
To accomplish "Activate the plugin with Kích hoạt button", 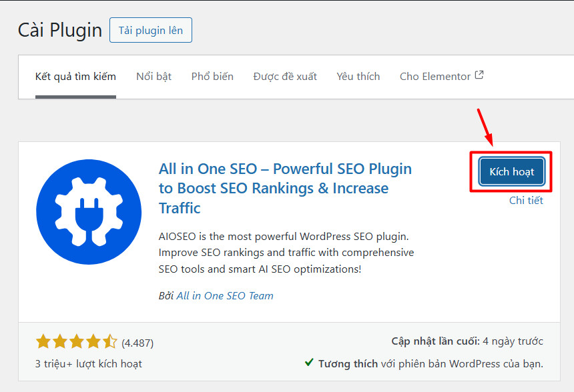I will pyautogui.click(x=511, y=171).
